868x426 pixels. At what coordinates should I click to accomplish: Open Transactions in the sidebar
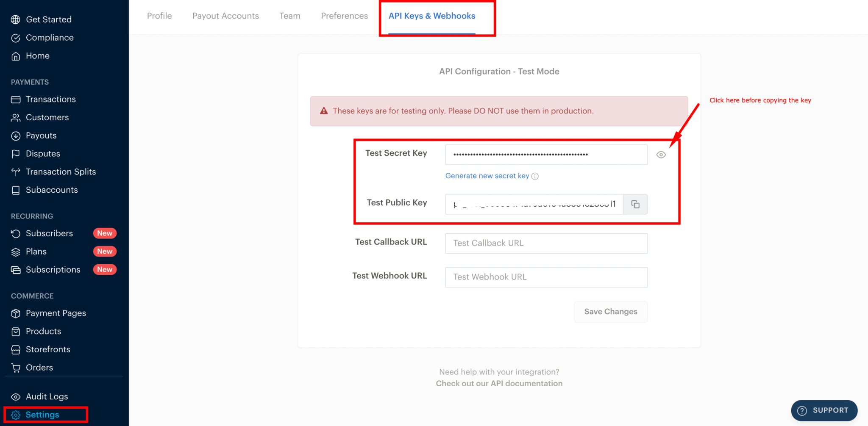coord(51,99)
